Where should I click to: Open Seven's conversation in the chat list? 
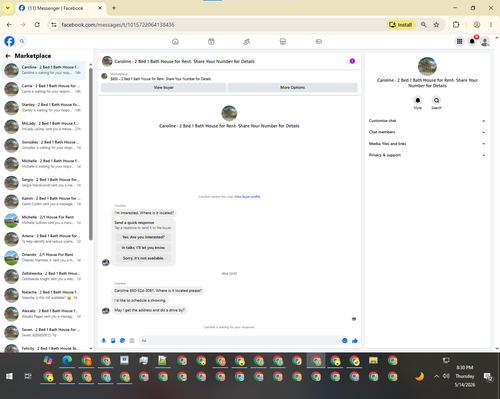pos(44,332)
